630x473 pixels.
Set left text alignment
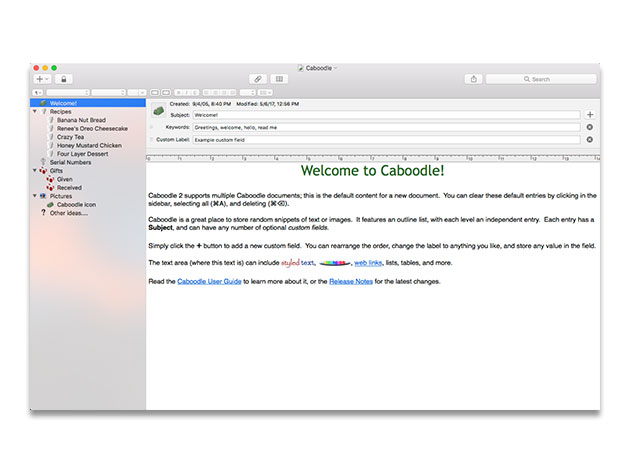(x=207, y=92)
